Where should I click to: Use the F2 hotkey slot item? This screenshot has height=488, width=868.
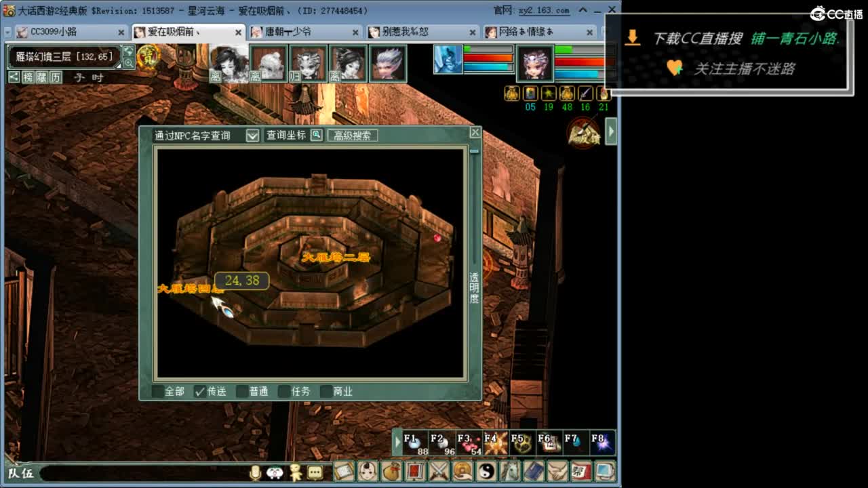coord(443,443)
